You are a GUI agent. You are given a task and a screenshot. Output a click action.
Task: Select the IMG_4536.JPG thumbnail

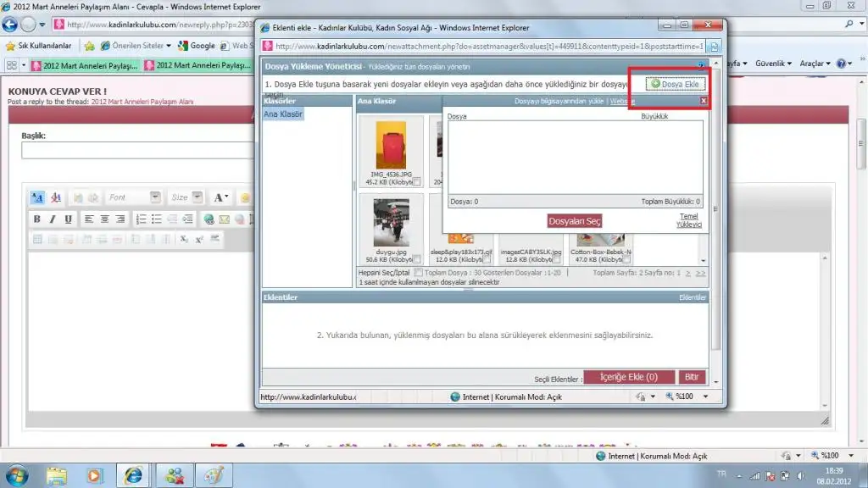[x=391, y=146]
